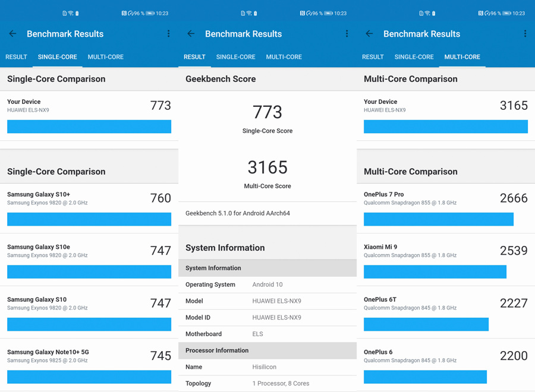Viewport: 535px width, 392px height.
Task: Tap OnePlus 6T score bar
Action: (x=426, y=324)
